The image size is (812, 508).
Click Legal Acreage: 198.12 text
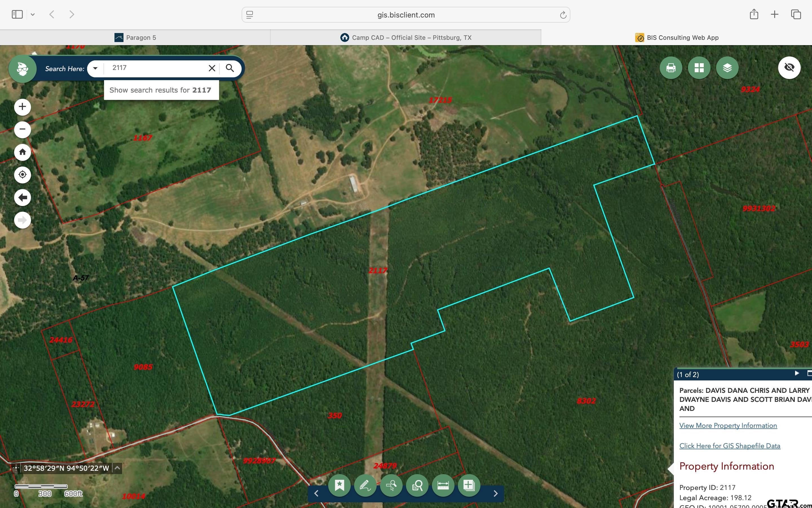[x=715, y=498]
